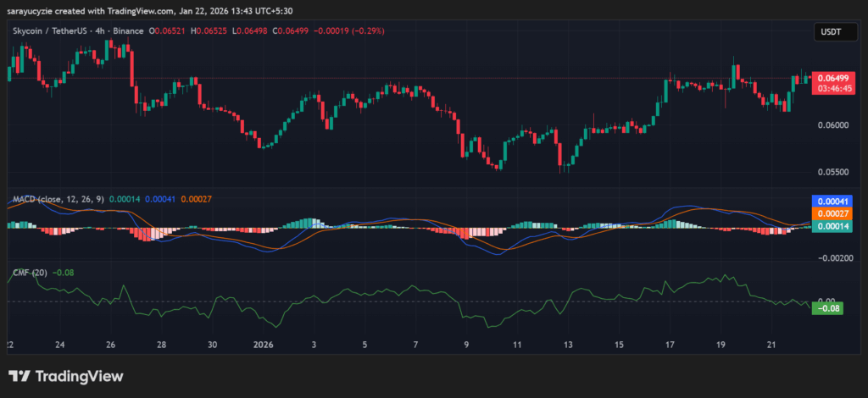The image size is (868, 398).
Task: Select the CMF (20) indicator legend
Action: pyautogui.click(x=30, y=273)
